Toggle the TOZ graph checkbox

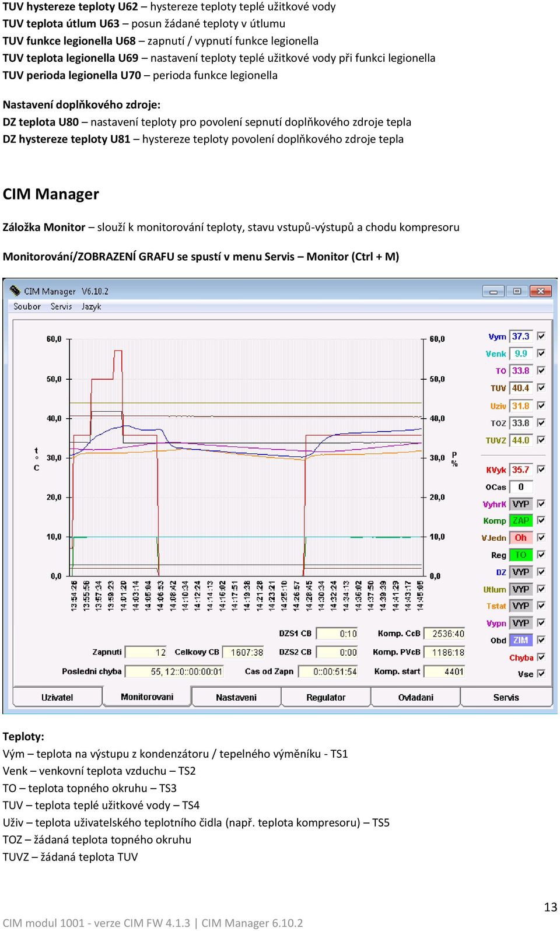[541, 423]
